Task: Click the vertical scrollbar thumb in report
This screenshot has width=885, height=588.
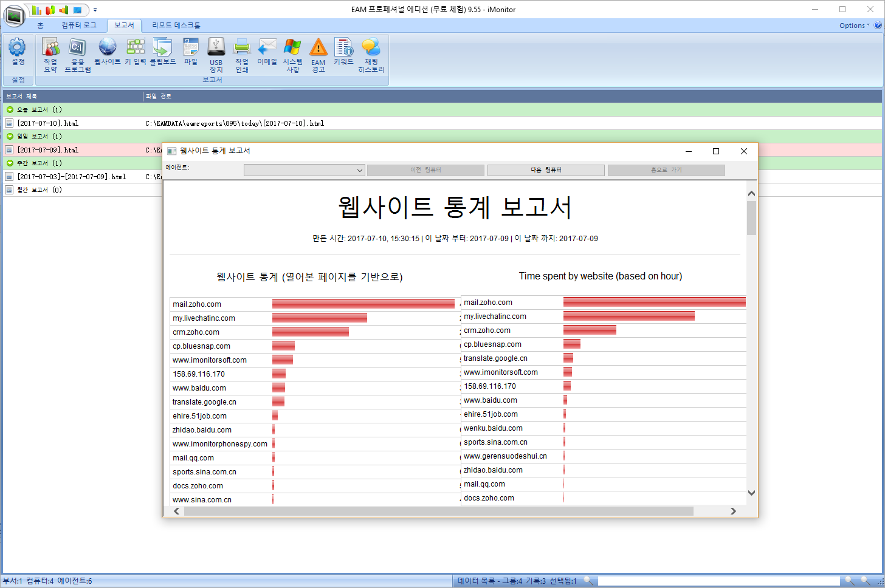Action: 751,217
